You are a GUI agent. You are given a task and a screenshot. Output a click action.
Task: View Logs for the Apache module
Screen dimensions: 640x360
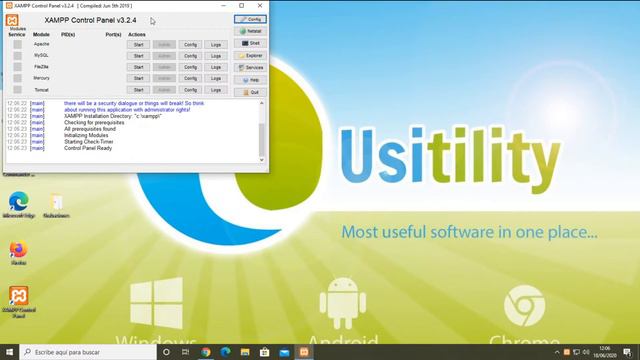click(216, 44)
